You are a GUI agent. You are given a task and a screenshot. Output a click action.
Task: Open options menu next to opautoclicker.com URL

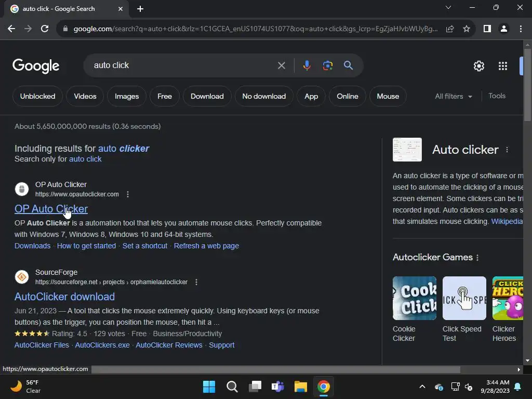pos(128,194)
